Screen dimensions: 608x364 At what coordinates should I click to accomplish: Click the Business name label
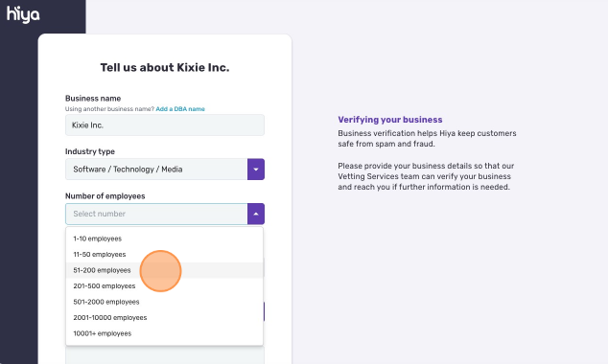(x=93, y=99)
